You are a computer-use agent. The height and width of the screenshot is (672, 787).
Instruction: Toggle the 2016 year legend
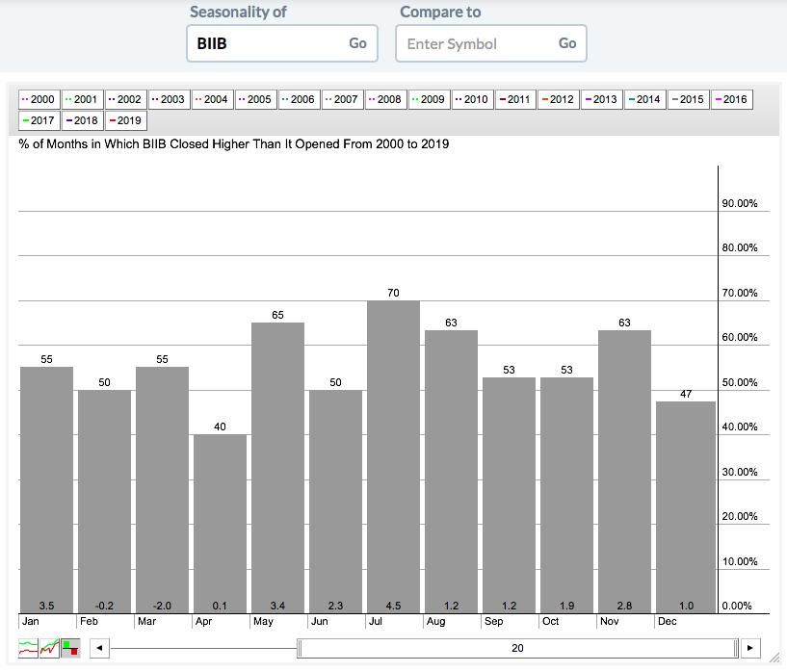click(x=732, y=99)
